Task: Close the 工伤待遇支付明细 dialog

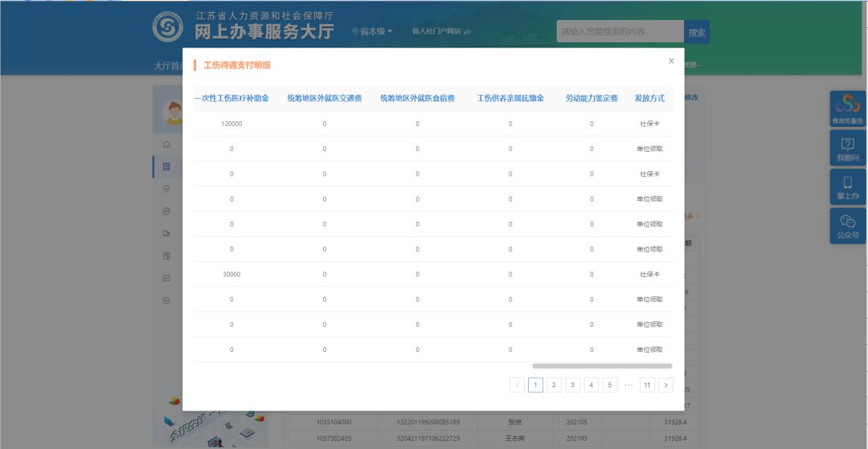Action: [x=671, y=61]
